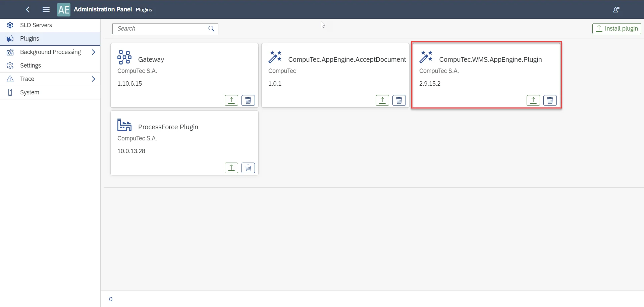Screen dimensions: 644x307
Task: Click the search magnifier icon
Action: coord(211,29)
